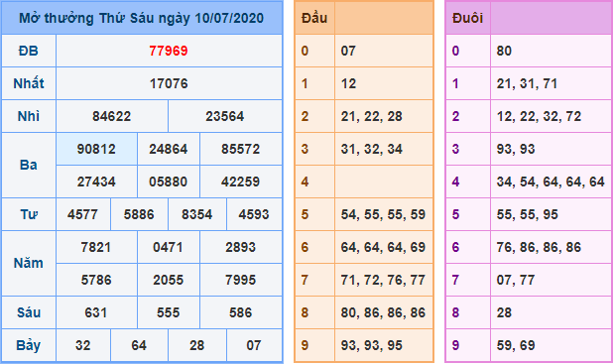Viewport: 614px width, 364px height.
Task: Select Đuôi values '93, 93'
Action: click(516, 149)
